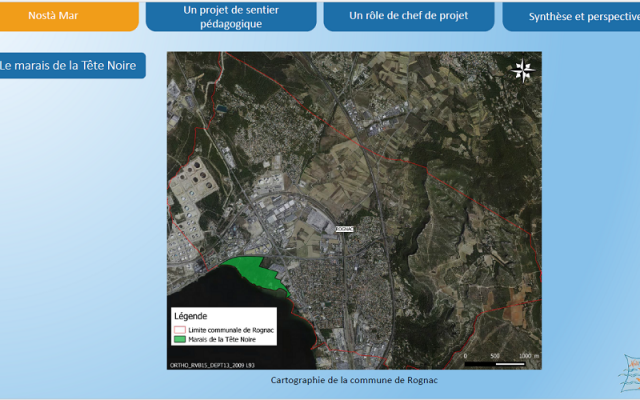Open the Nostà Mar tab
640x400 pixels.
pyautogui.click(x=69, y=16)
